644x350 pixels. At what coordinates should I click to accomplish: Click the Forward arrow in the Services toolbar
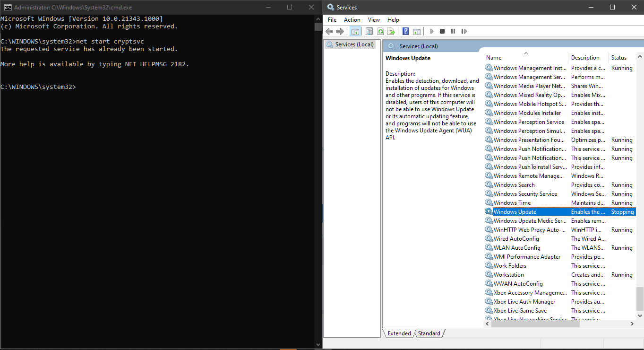pyautogui.click(x=340, y=31)
